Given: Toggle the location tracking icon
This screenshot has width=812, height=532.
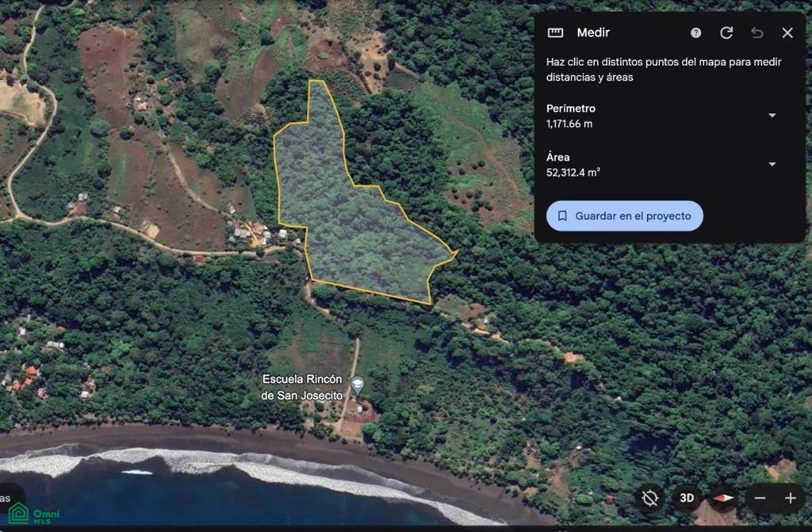Looking at the screenshot, I should (649, 499).
